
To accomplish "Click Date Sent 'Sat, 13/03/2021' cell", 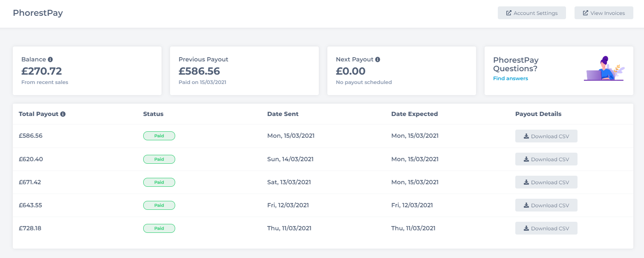I will (289, 182).
